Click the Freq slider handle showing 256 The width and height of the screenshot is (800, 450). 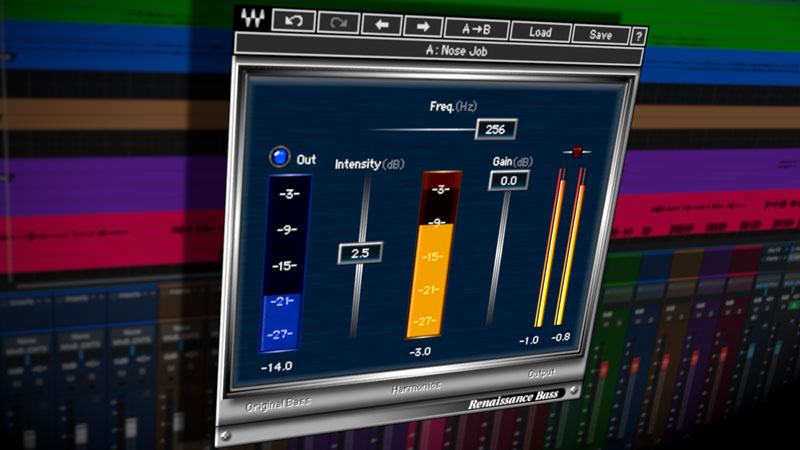coord(493,129)
